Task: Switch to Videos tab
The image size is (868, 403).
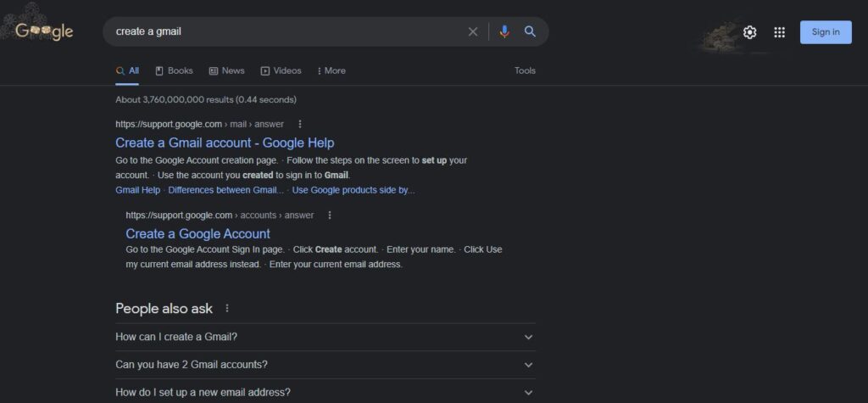Action: click(x=281, y=71)
